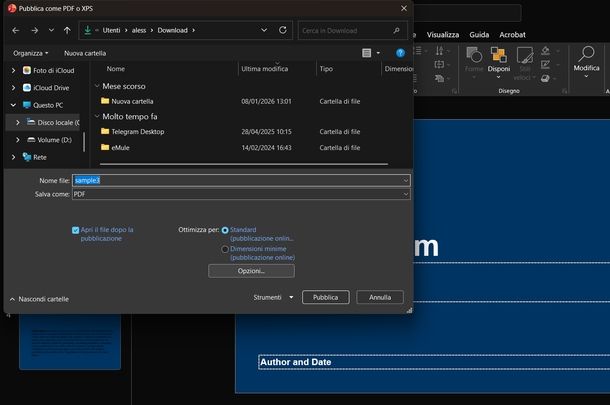Open the Visualizza ribbon tab

442,34
